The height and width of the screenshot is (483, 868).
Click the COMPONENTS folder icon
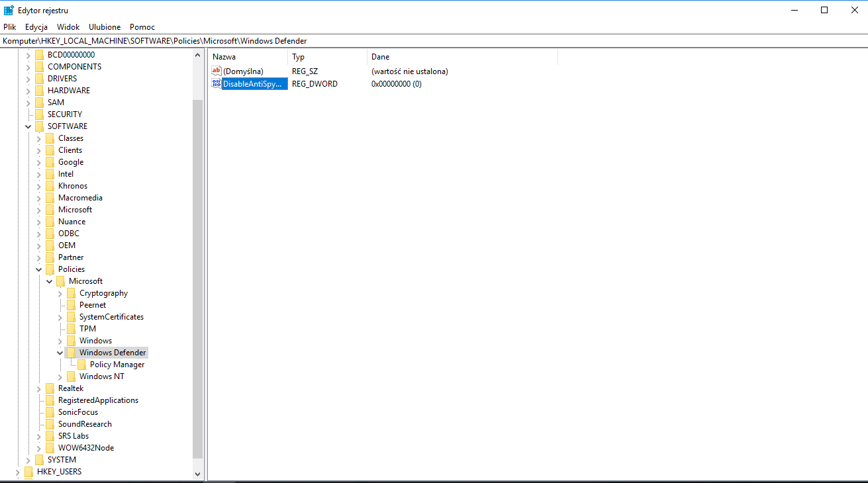tap(39, 67)
